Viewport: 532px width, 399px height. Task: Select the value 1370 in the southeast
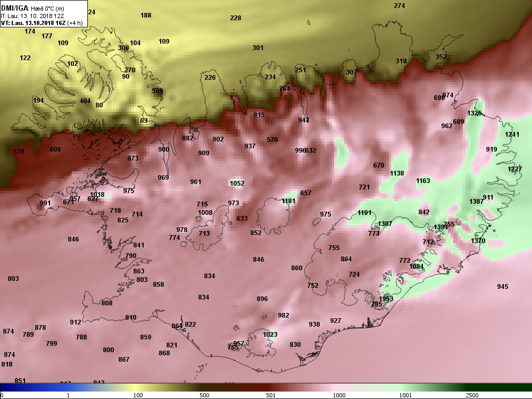478,241
